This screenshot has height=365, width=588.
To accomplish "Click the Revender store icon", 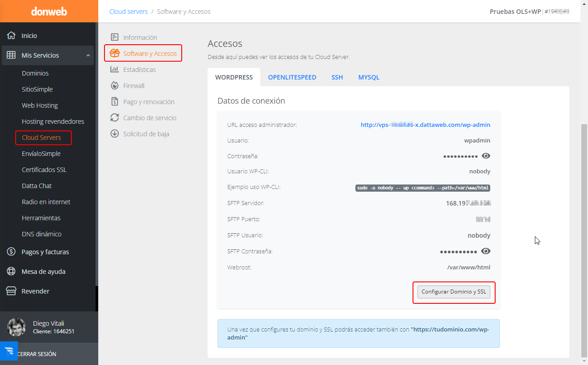I will click(x=11, y=291).
